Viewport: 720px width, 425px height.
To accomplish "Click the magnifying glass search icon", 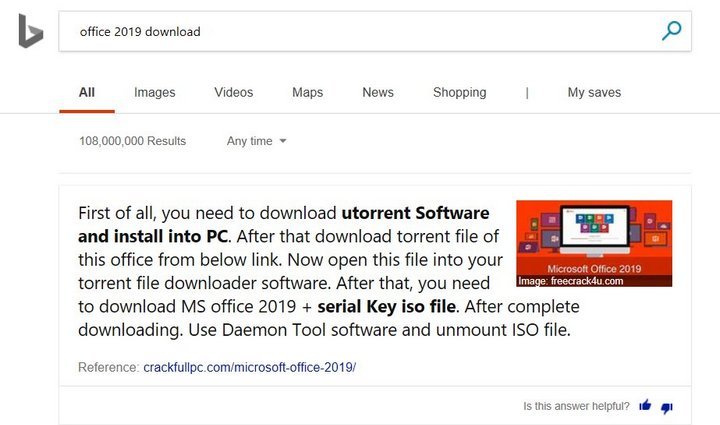I will pos(672,31).
